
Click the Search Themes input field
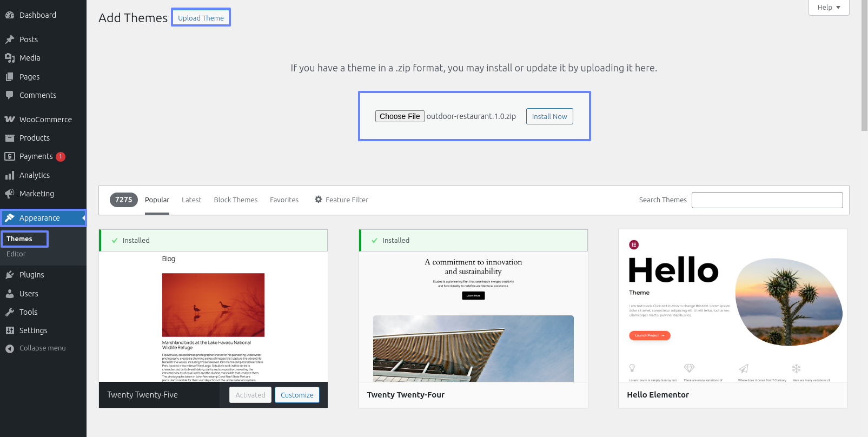(767, 200)
